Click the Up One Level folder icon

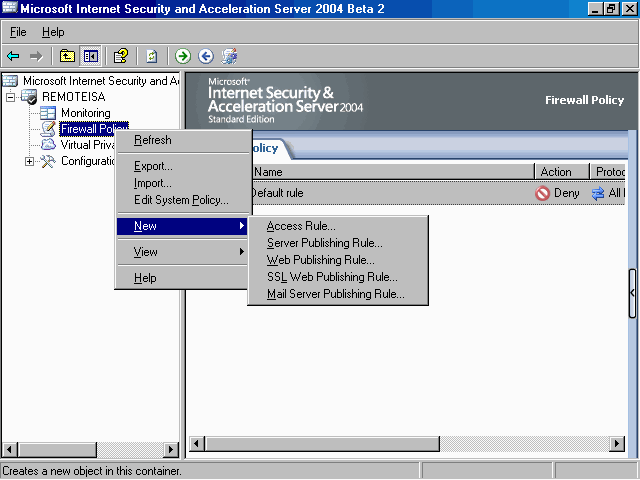(x=67, y=56)
